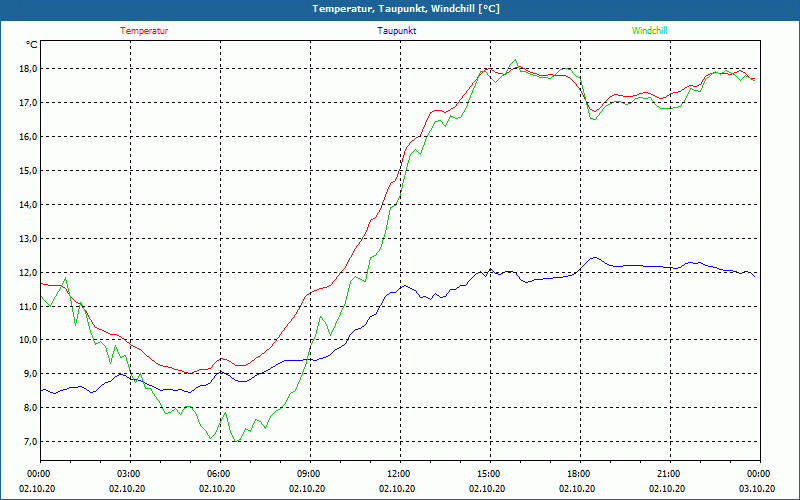Click the 21:00 time axis label
800x500 pixels.
point(670,474)
